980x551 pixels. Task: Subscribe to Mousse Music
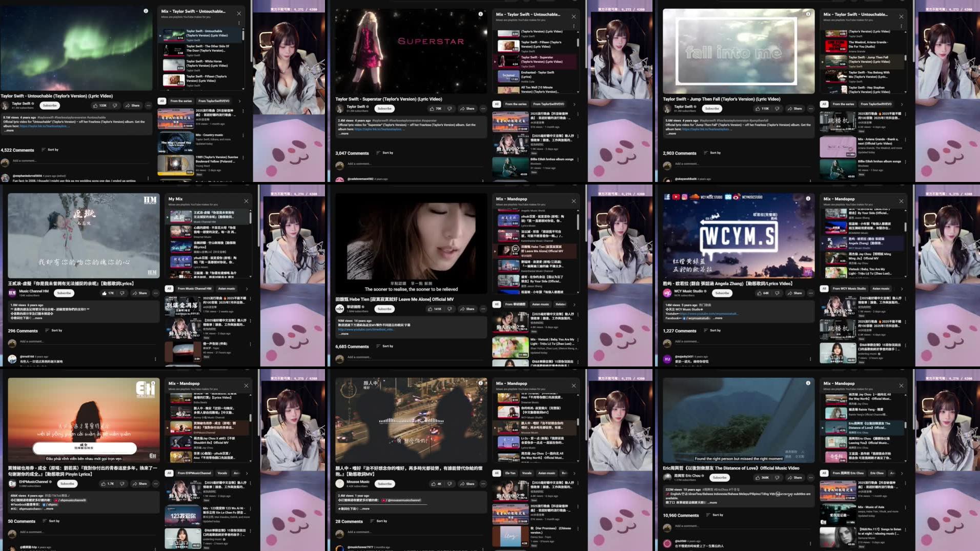(384, 484)
